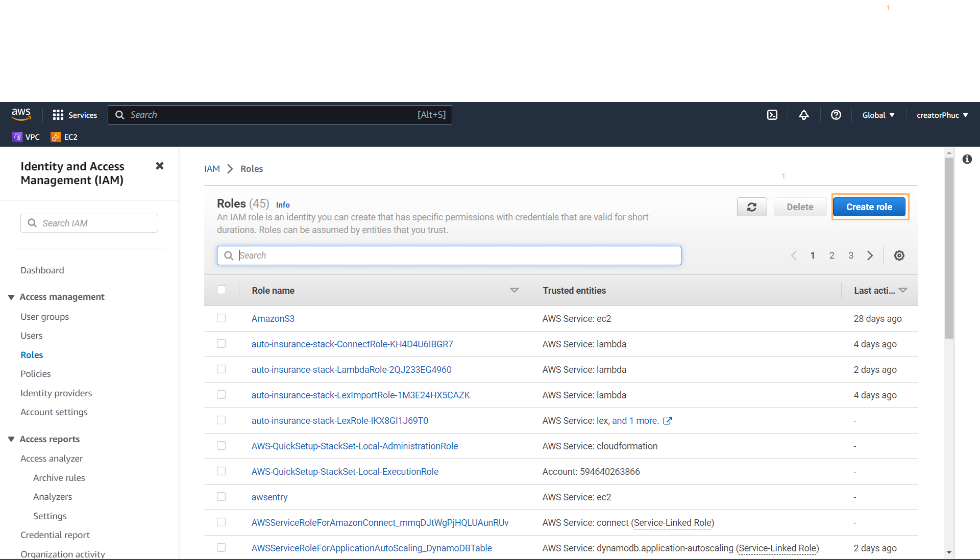Sort by Role name column arrow

coord(514,290)
